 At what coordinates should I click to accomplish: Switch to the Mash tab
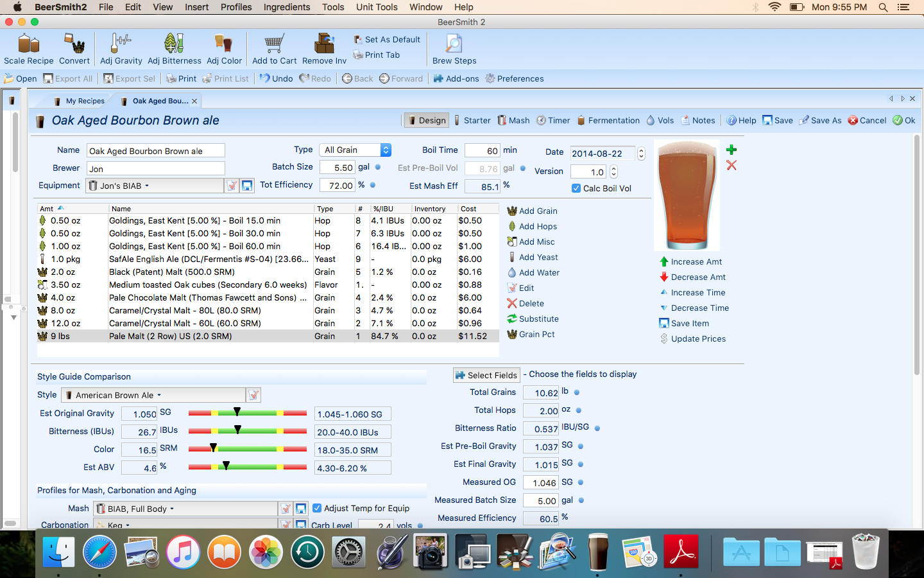pyautogui.click(x=513, y=120)
